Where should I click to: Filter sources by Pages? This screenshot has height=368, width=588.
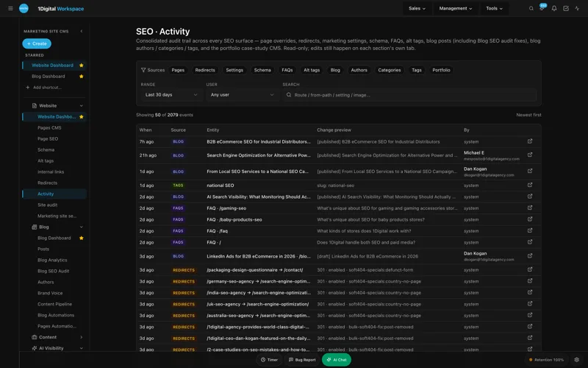click(178, 70)
